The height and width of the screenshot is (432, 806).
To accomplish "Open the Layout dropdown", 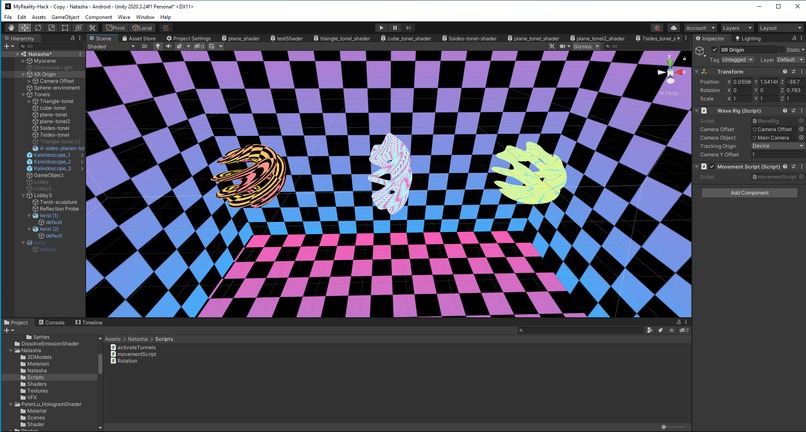I will pos(779,28).
